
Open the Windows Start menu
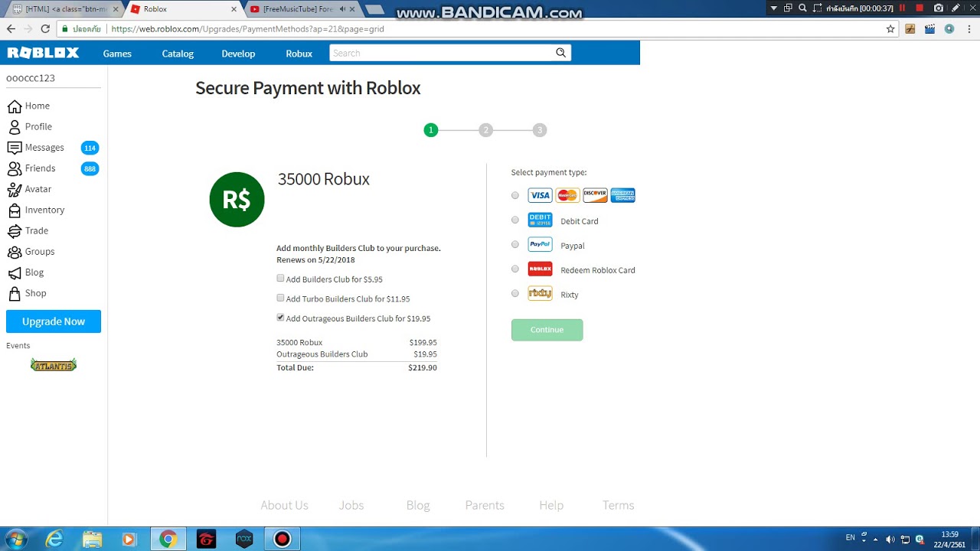[x=15, y=539]
